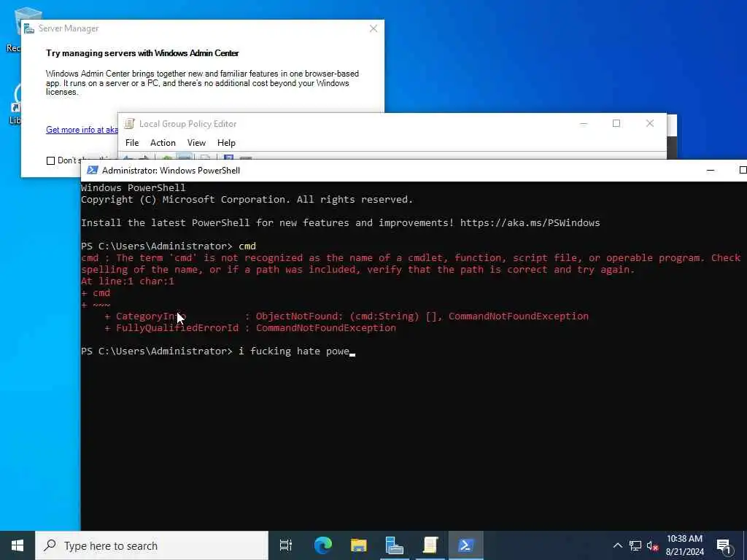Click the PowerShell window title icon

click(93, 171)
